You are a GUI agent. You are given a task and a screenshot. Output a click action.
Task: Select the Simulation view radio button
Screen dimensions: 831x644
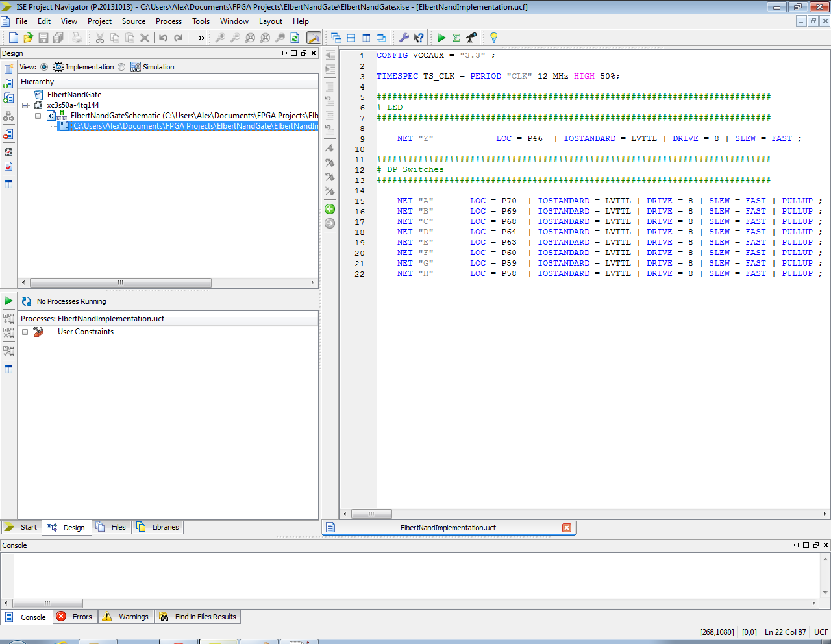coord(121,67)
